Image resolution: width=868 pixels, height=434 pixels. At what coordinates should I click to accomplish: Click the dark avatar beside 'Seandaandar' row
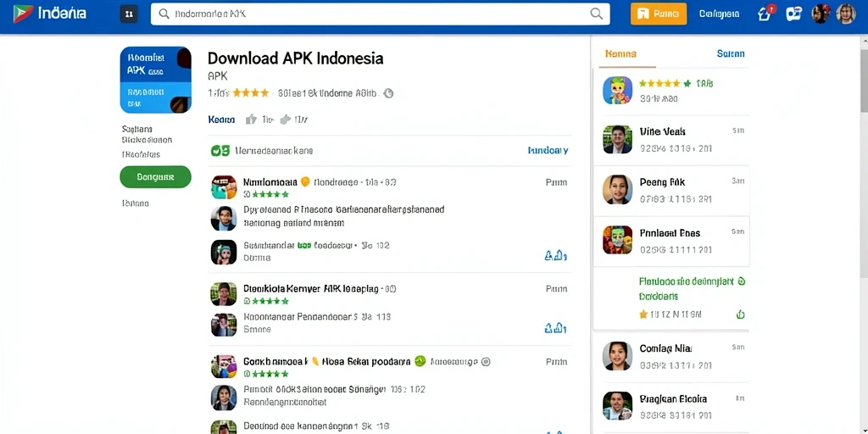coord(224,252)
